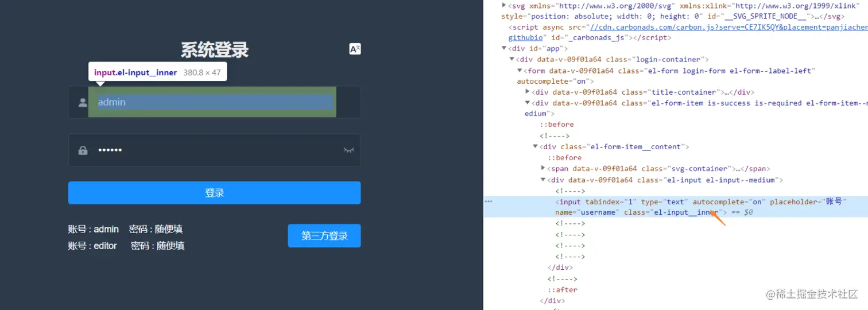Viewport: 868px width, 310px height.
Task: Collapse the div id="app" node
Action: pyautogui.click(x=504, y=49)
